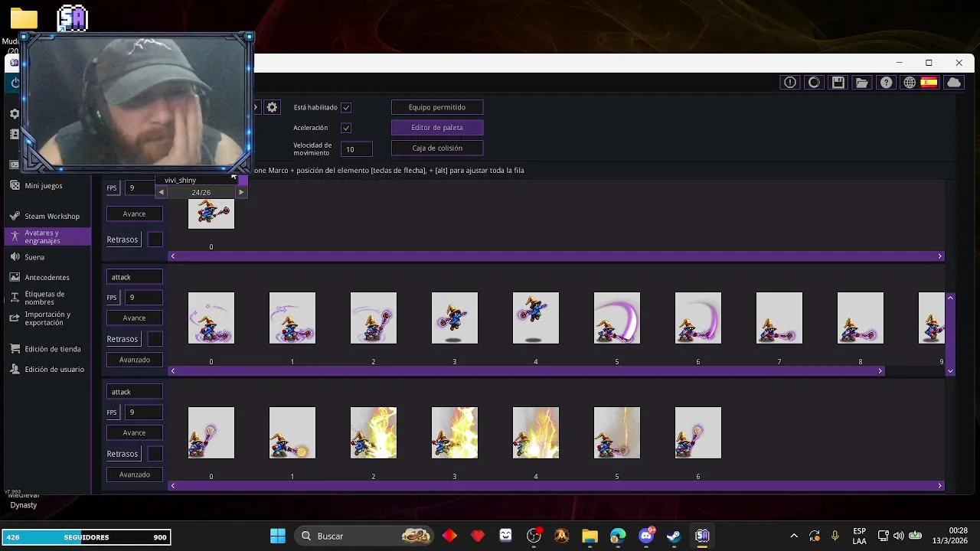Click Avanzado in the second attack row

[134, 474]
